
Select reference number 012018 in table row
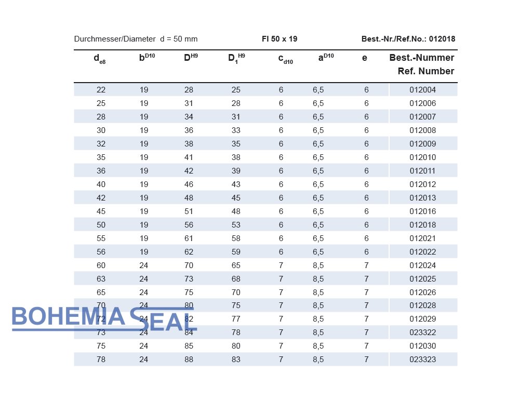(422, 225)
